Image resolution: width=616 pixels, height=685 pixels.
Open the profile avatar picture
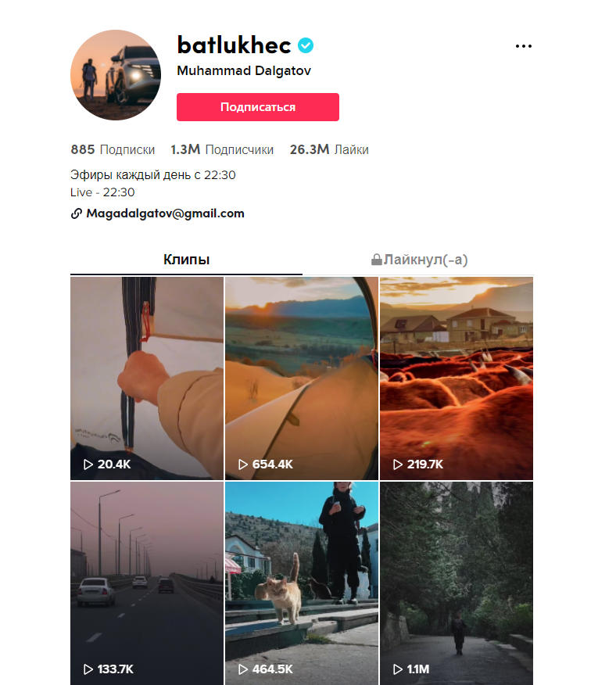point(116,75)
